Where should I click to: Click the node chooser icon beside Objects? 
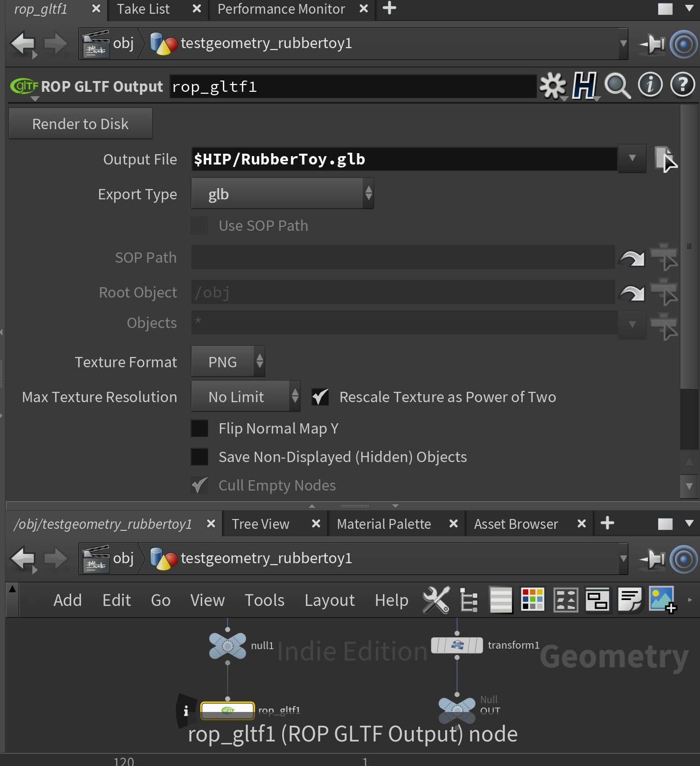point(664,327)
